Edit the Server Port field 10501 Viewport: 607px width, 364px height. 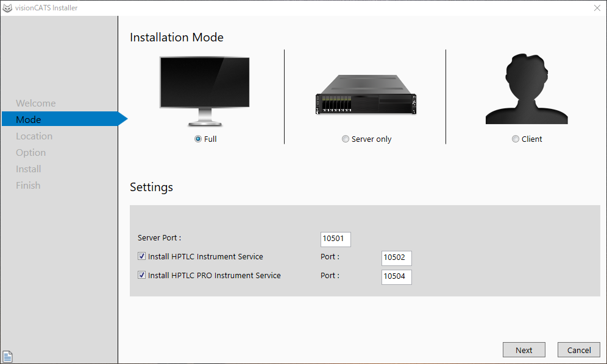(x=336, y=239)
